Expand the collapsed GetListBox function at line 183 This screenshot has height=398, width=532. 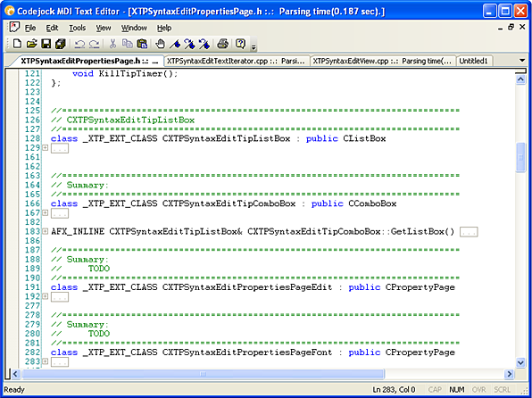45,232
